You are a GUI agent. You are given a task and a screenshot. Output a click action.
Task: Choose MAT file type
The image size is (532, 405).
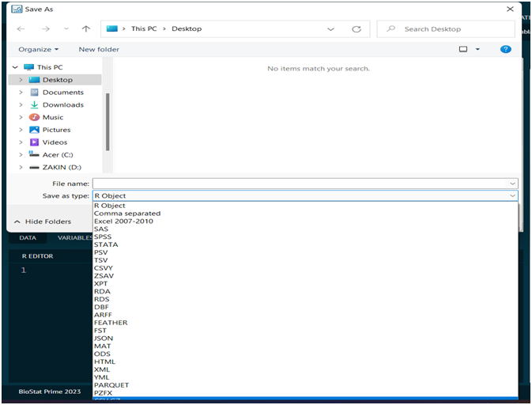(305, 346)
